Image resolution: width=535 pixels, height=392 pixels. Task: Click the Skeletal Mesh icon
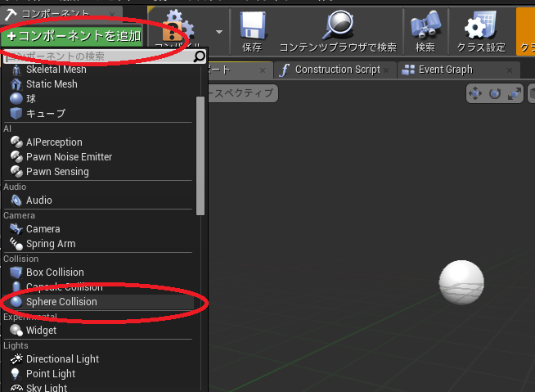point(16,70)
